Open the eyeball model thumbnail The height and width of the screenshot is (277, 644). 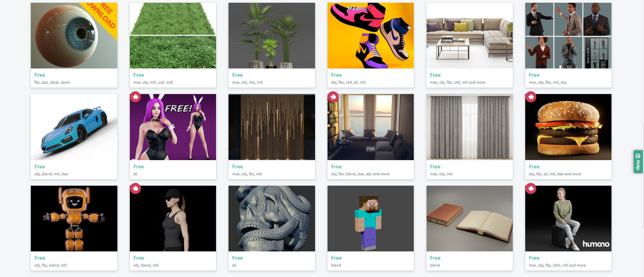tap(74, 36)
